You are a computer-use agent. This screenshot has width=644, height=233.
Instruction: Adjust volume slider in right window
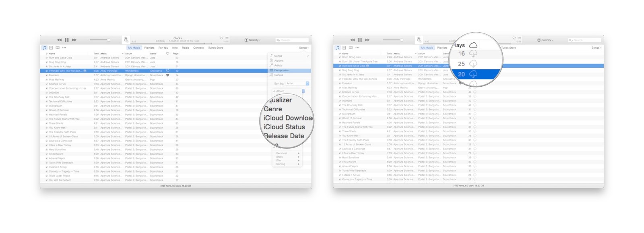393,40
